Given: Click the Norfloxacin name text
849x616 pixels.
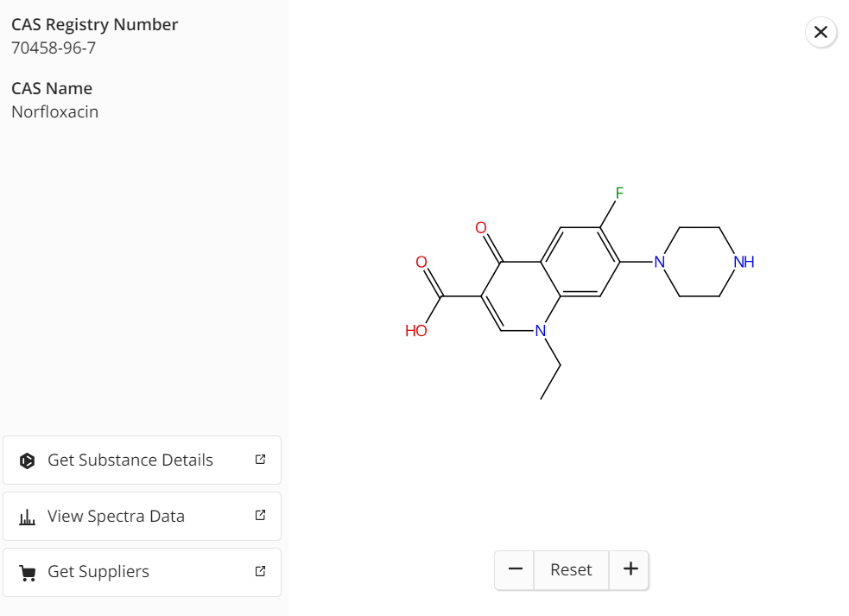Looking at the screenshot, I should coord(54,111).
